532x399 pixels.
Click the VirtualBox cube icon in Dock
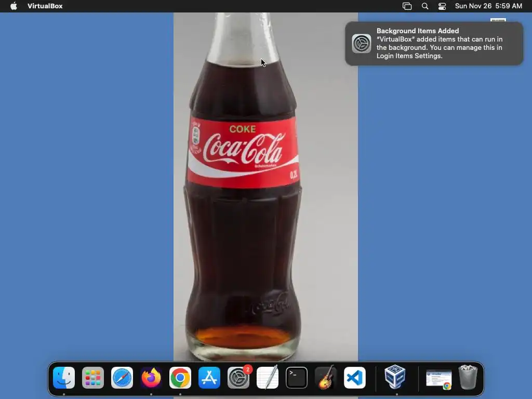click(395, 377)
